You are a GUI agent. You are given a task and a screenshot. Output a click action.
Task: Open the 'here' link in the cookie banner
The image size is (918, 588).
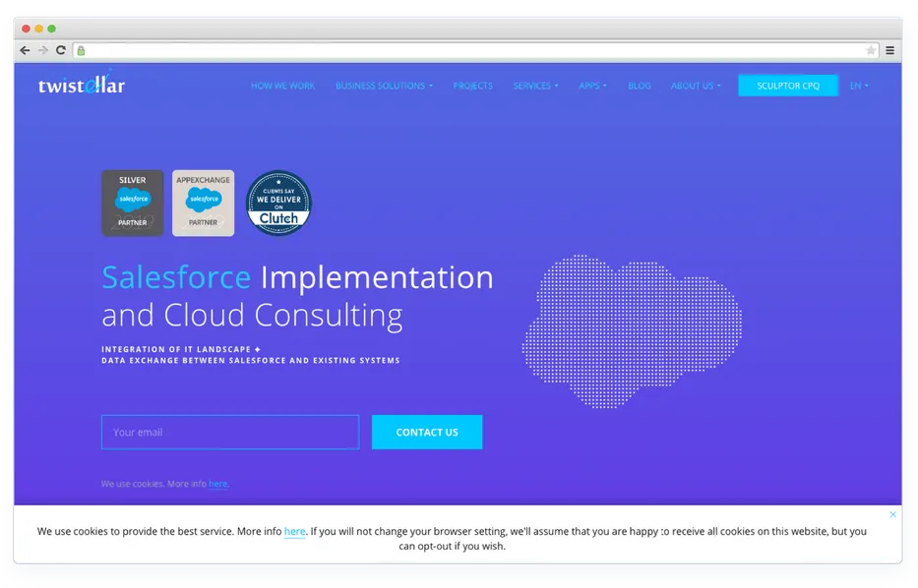click(294, 531)
